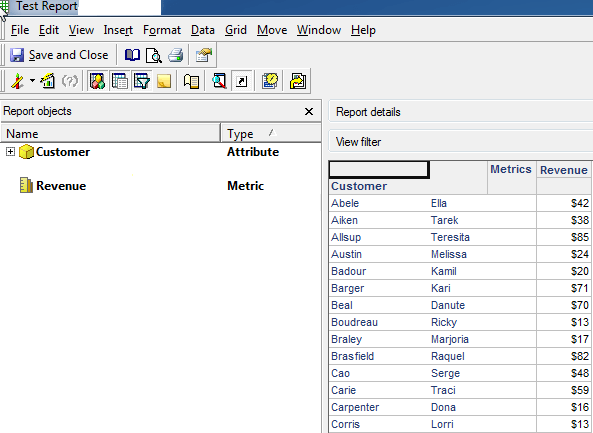This screenshot has height=433, width=593.
Task: Expand the Customer attribute tree node
Action: tap(11, 152)
